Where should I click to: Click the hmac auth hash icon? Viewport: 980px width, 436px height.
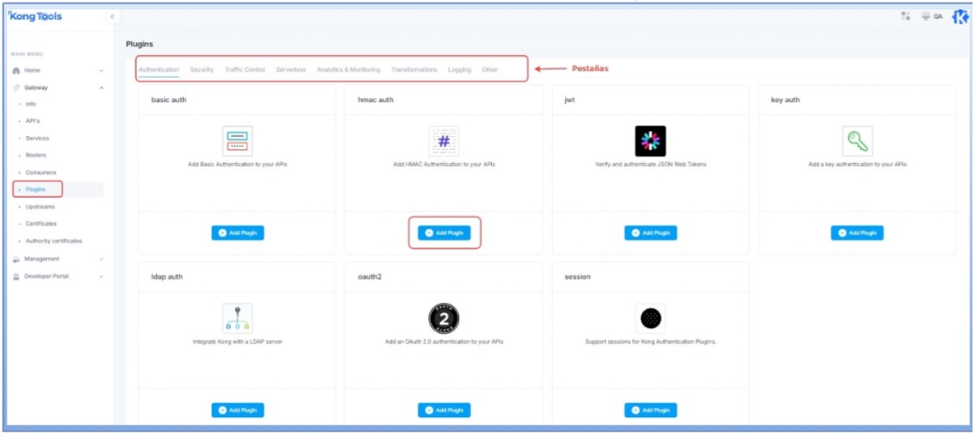[443, 141]
